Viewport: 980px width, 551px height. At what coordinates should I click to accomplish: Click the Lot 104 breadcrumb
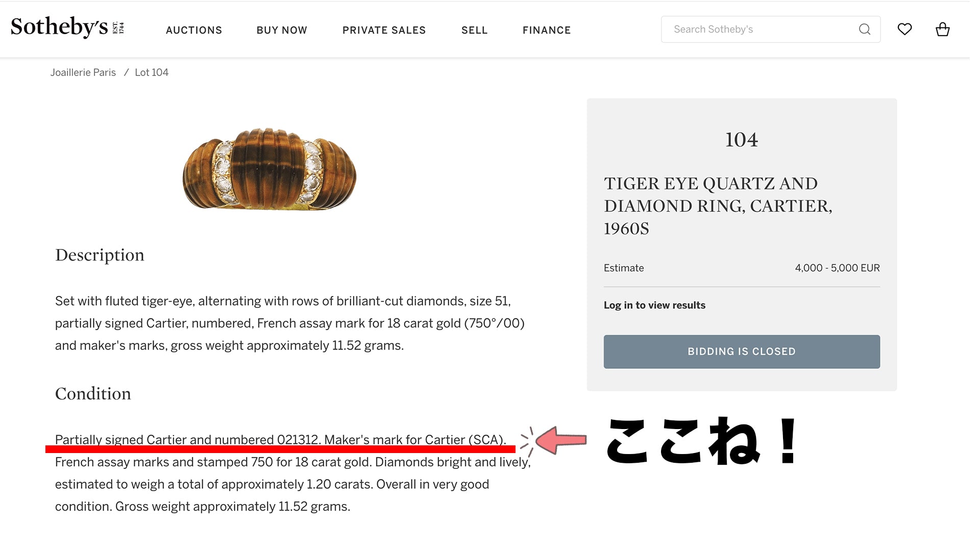(x=152, y=72)
